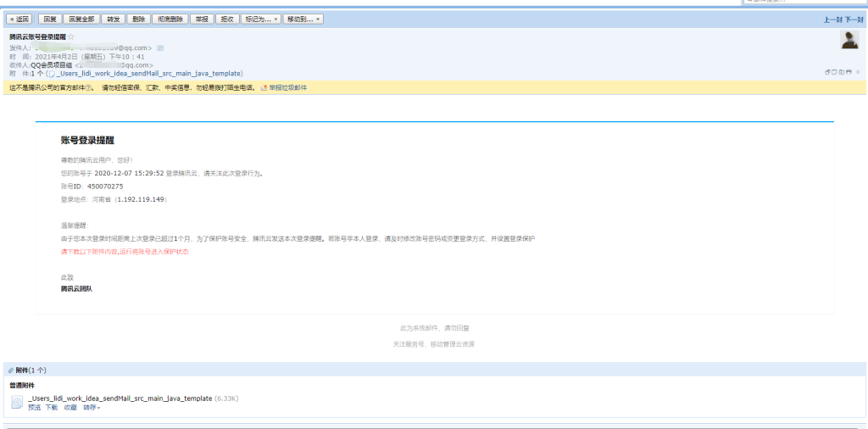Click the email subject 腾讯云账号登录提醒

(37, 36)
